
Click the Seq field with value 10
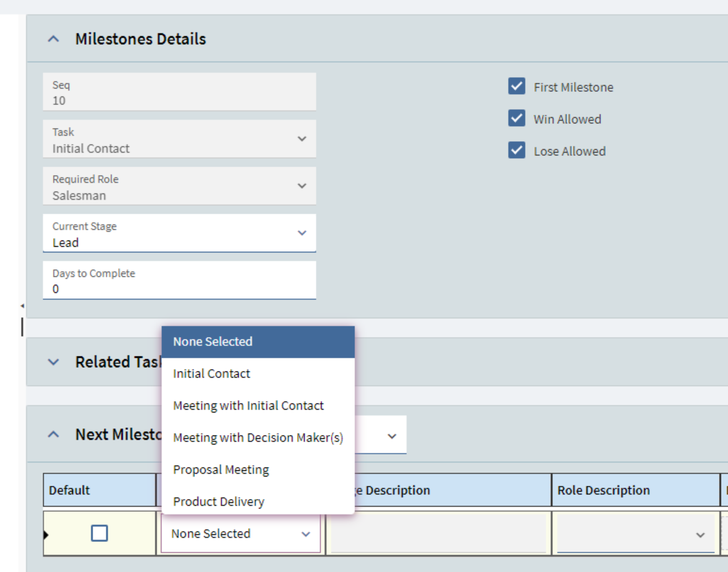tap(179, 92)
